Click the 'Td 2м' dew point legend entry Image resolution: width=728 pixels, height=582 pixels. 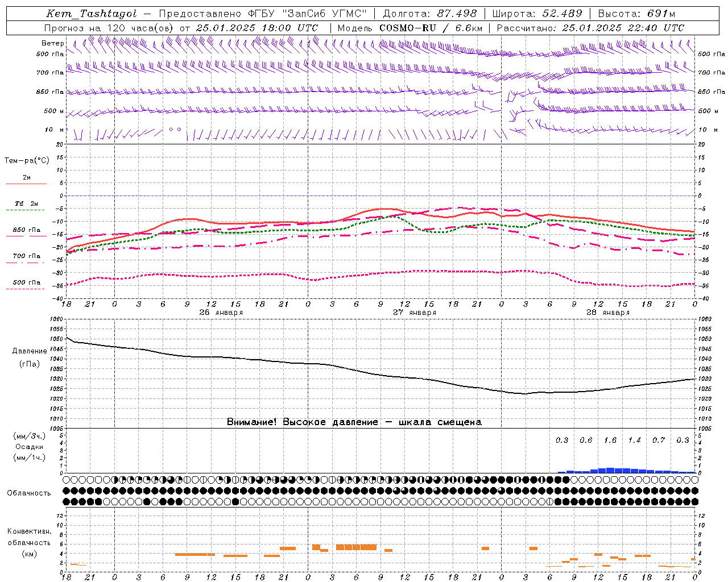point(27,203)
